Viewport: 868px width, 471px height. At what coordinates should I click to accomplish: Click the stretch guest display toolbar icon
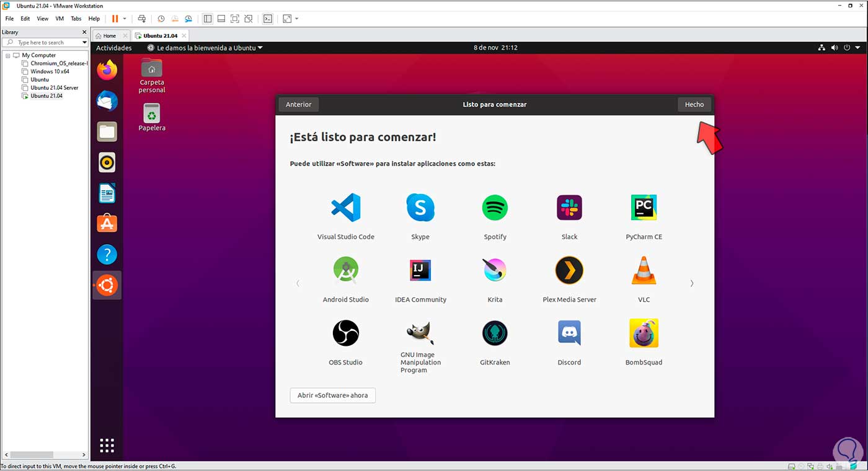(x=287, y=19)
